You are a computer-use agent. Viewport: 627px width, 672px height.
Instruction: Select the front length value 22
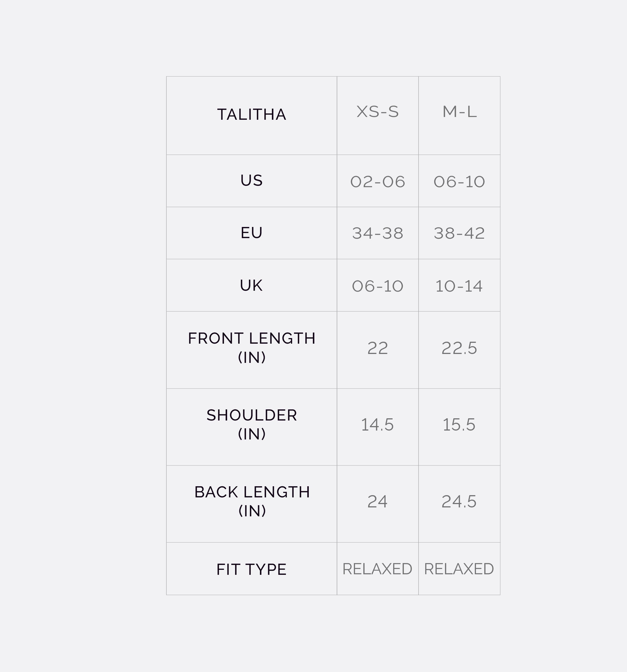click(377, 348)
